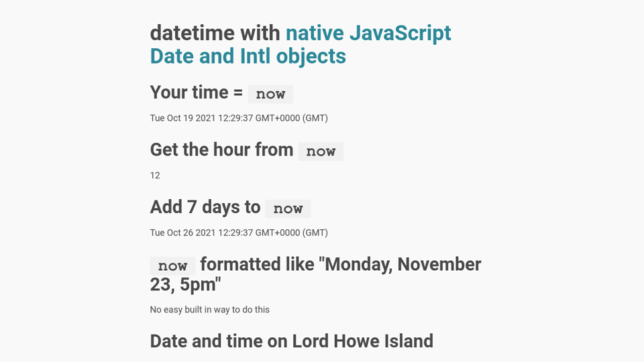Click the "formatted like" heading text

[x=259, y=265]
